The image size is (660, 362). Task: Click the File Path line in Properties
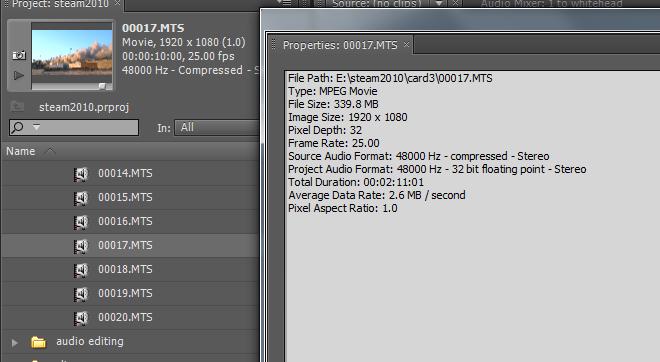coord(390,78)
